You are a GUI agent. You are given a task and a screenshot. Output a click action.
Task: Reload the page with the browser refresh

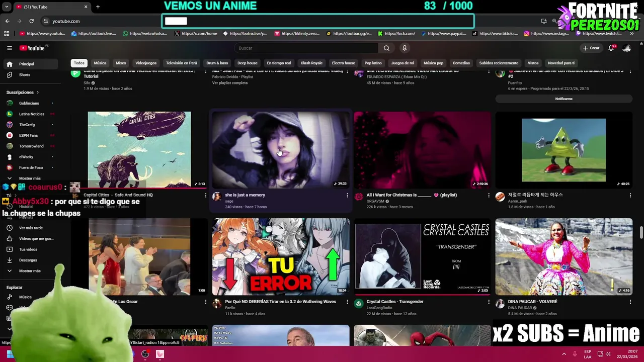pos(31,21)
